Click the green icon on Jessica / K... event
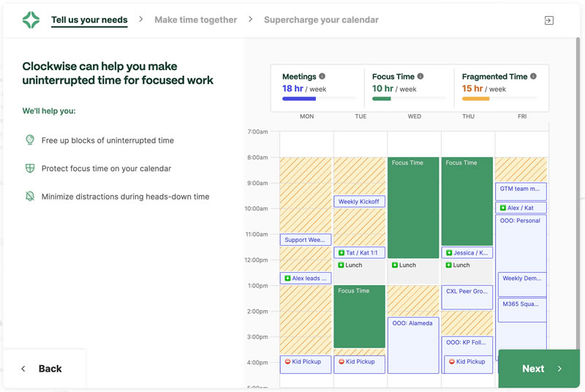This screenshot has width=585, height=392. (x=449, y=253)
